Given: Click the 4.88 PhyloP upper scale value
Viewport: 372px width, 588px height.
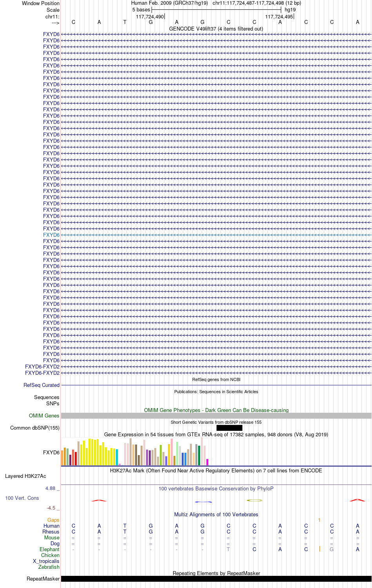Looking at the screenshot, I should click(50, 488).
